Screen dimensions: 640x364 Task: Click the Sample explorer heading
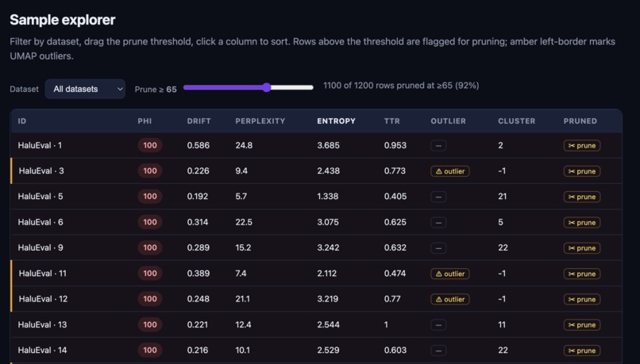click(63, 20)
